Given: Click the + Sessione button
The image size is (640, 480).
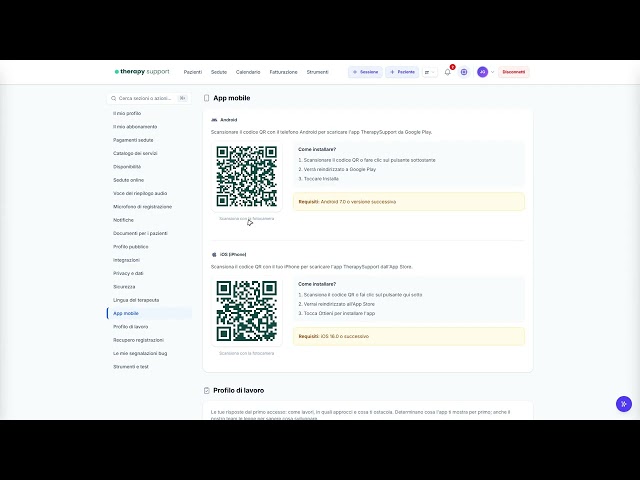Looking at the screenshot, I should [365, 72].
